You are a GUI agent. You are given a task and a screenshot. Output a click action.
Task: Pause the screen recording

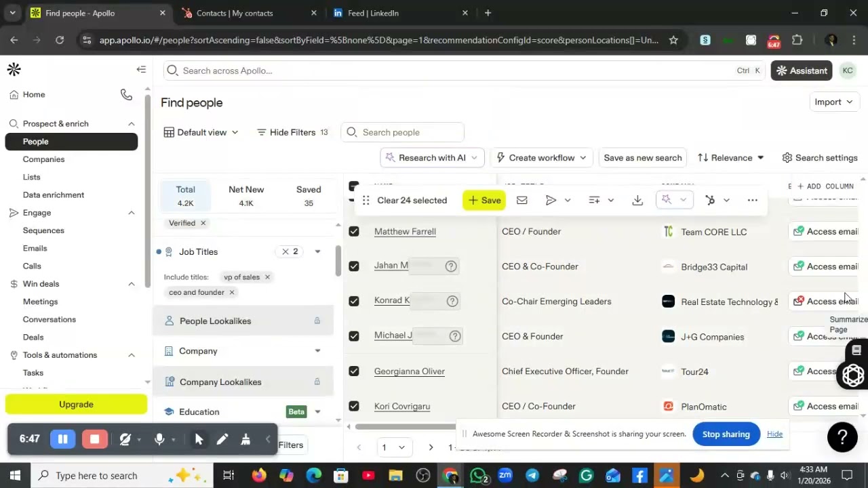click(x=62, y=439)
